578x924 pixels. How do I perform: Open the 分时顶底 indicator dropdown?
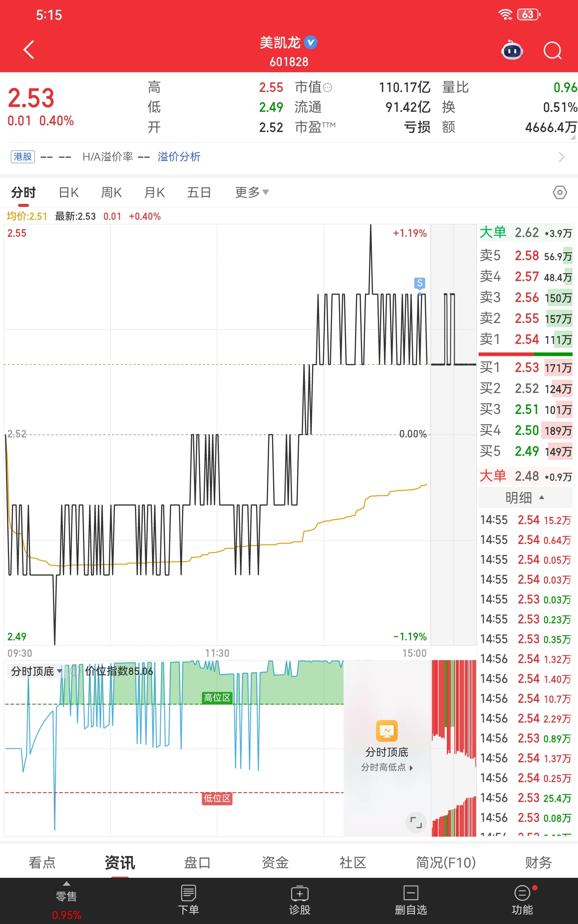[36, 671]
